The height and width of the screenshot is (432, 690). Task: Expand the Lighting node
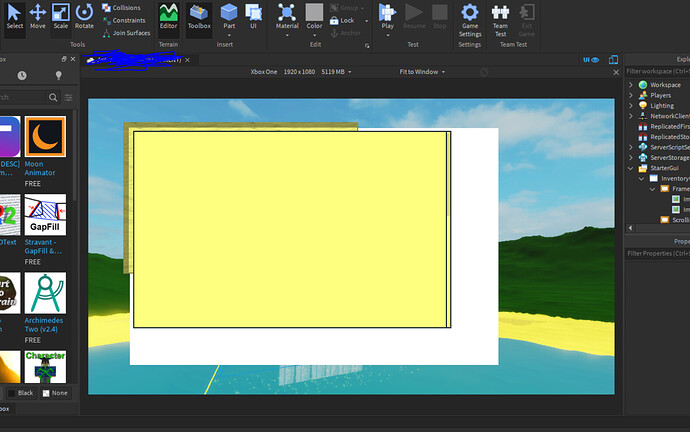[x=631, y=106]
